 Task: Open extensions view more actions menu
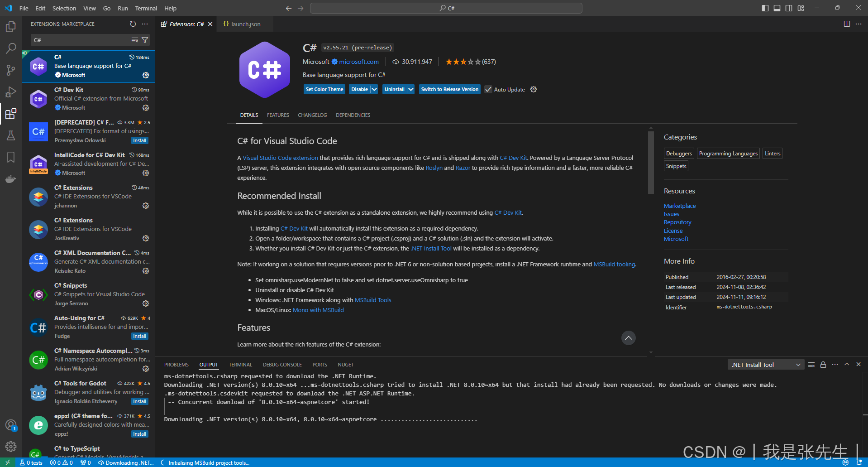pyautogui.click(x=145, y=24)
